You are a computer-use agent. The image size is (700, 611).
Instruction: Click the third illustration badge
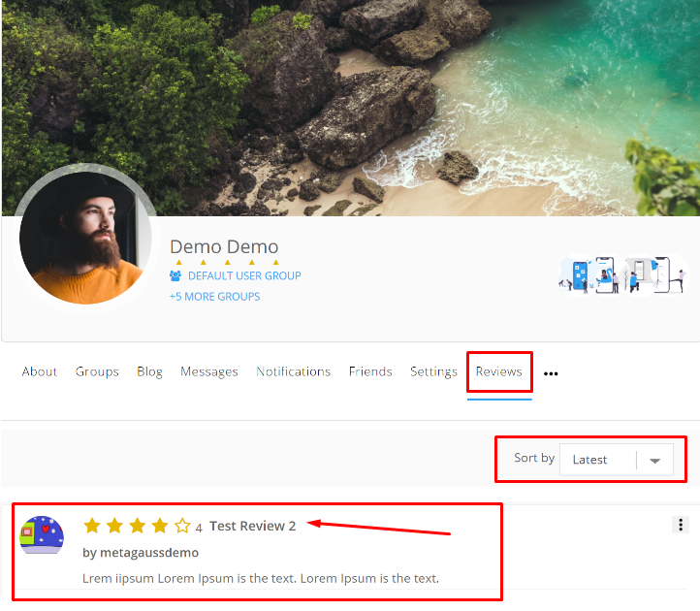pyautogui.click(x=638, y=275)
